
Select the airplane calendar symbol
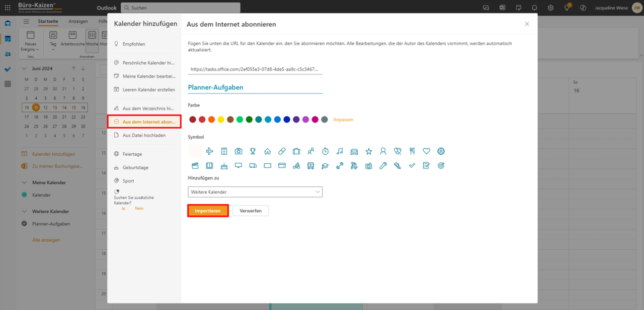coord(209,151)
